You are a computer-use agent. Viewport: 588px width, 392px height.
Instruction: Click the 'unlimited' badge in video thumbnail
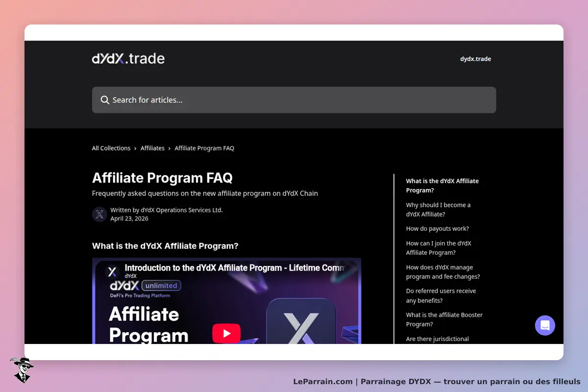(161, 285)
